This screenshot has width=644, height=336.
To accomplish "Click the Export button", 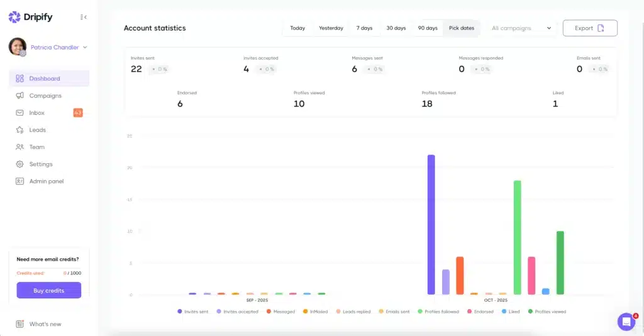I will pyautogui.click(x=589, y=28).
